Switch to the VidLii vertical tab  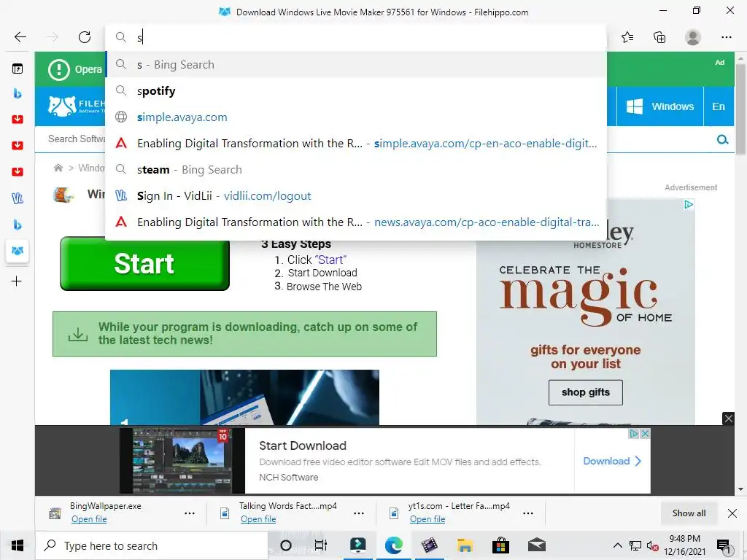(18, 198)
